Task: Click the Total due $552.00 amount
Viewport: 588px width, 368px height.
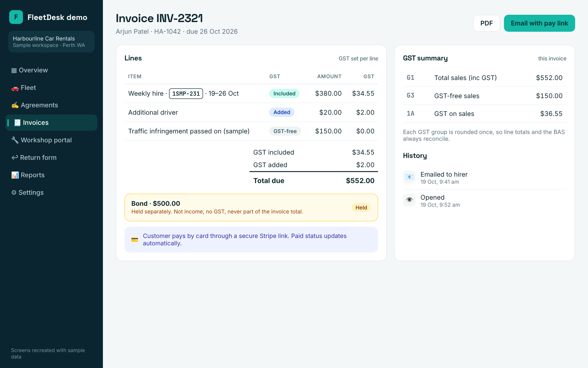Action: 360,181
